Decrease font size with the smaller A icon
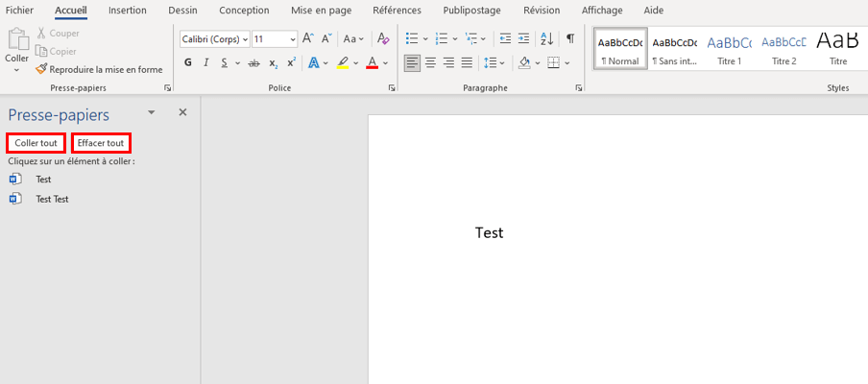Viewport: 868px width, 384px height. click(x=327, y=38)
